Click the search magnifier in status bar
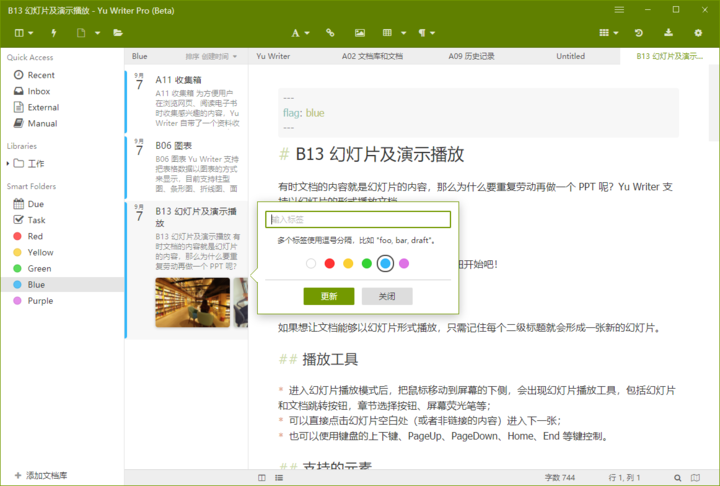This screenshot has height=486, width=720. pyautogui.click(x=677, y=478)
